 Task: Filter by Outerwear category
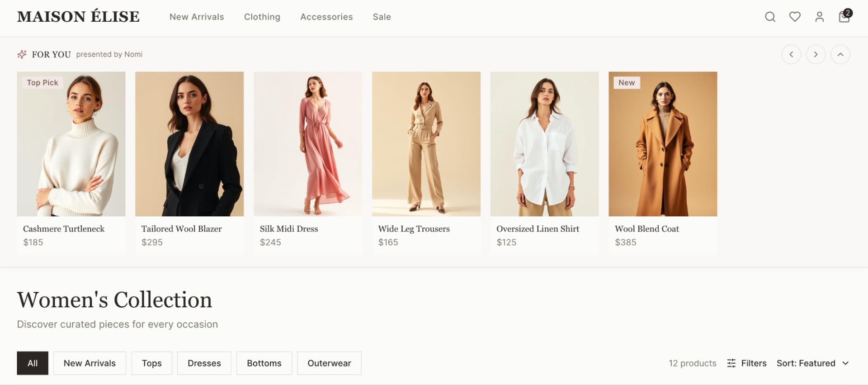pos(329,363)
